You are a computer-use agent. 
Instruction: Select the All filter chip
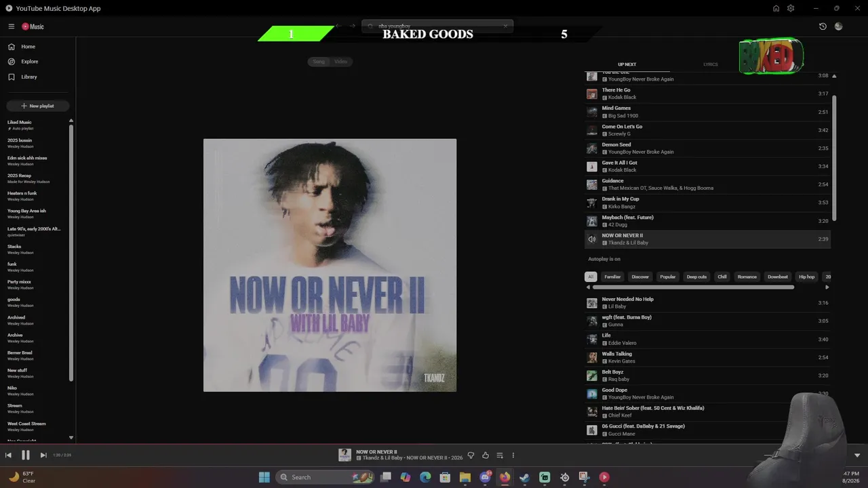coord(591,277)
